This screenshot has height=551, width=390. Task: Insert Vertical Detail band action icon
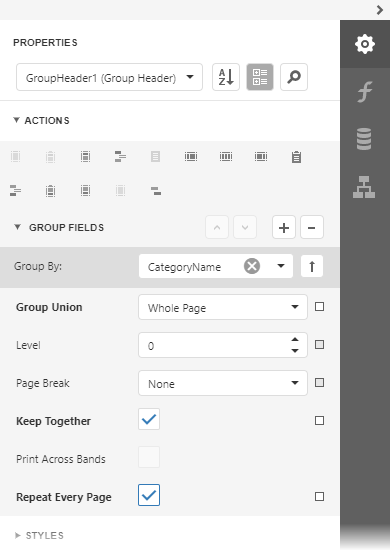226,156
